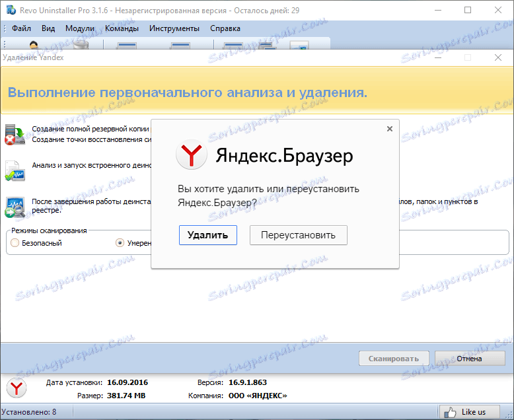Click the Переустановить button
The height and width of the screenshot is (420, 514).
(x=299, y=235)
